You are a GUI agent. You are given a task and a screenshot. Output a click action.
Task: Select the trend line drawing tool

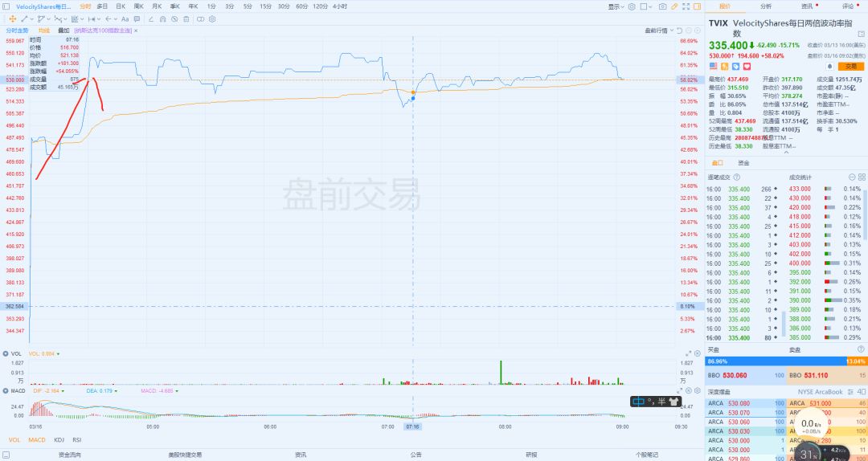24,18
